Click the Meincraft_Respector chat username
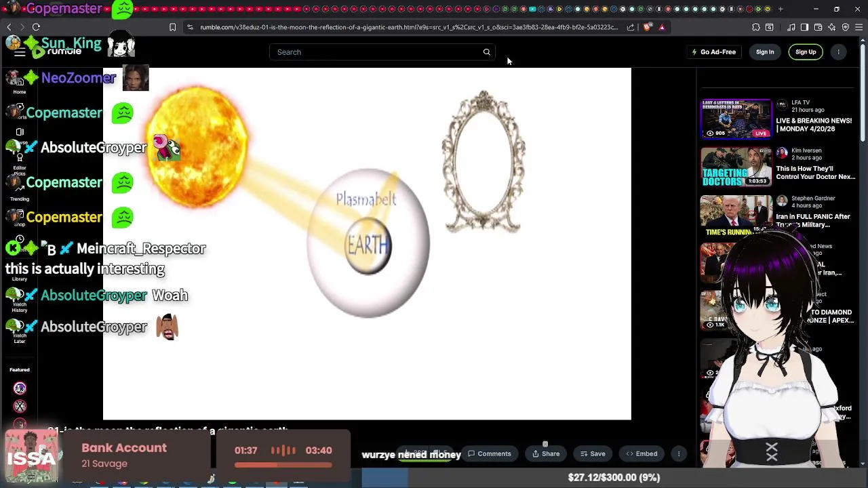Screen dimensions: 868x488 141,249
